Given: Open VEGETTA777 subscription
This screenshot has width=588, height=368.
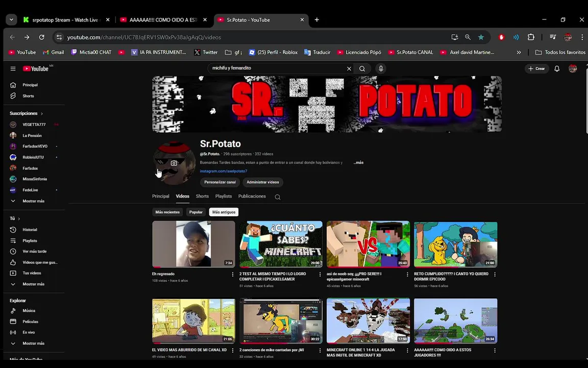Looking at the screenshot, I should [x=34, y=124].
